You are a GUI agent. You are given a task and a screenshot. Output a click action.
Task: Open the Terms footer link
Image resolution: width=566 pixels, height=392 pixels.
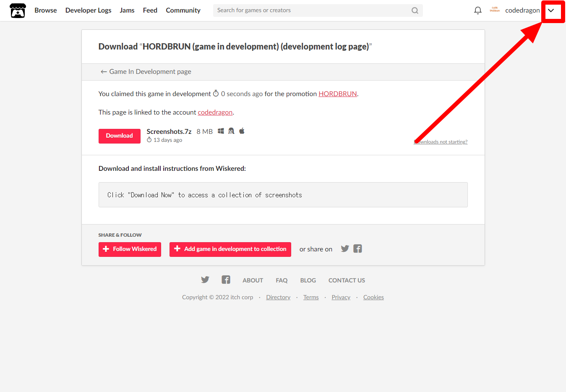[311, 297]
